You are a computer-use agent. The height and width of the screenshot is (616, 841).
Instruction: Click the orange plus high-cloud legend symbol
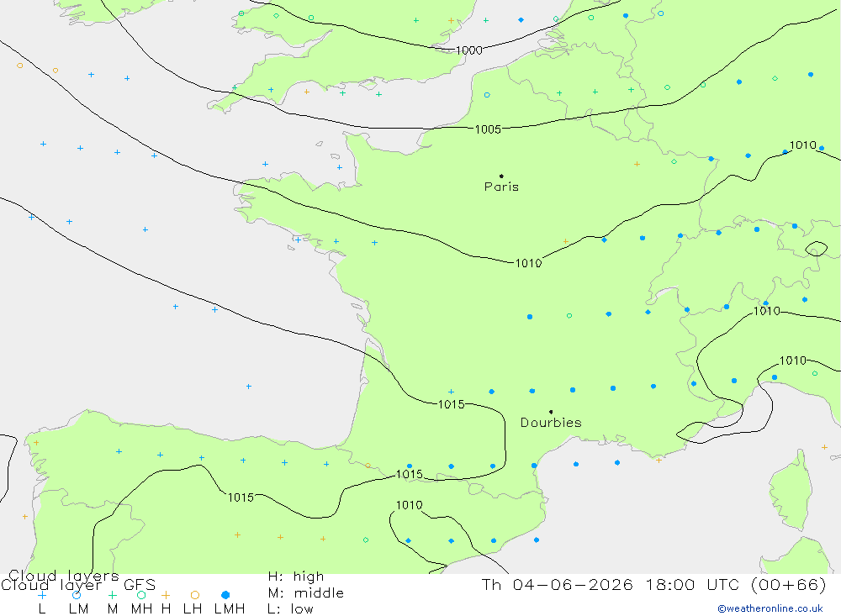[166, 595]
